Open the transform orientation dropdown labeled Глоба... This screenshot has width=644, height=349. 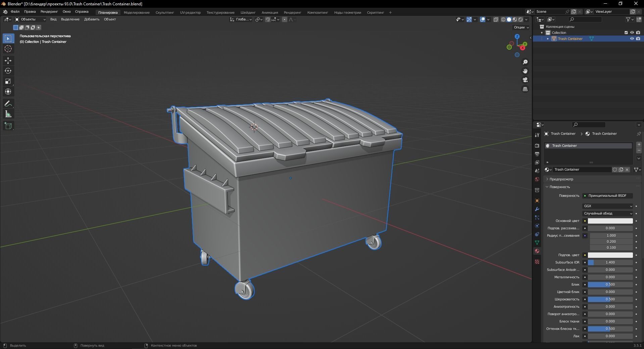pyautogui.click(x=241, y=19)
